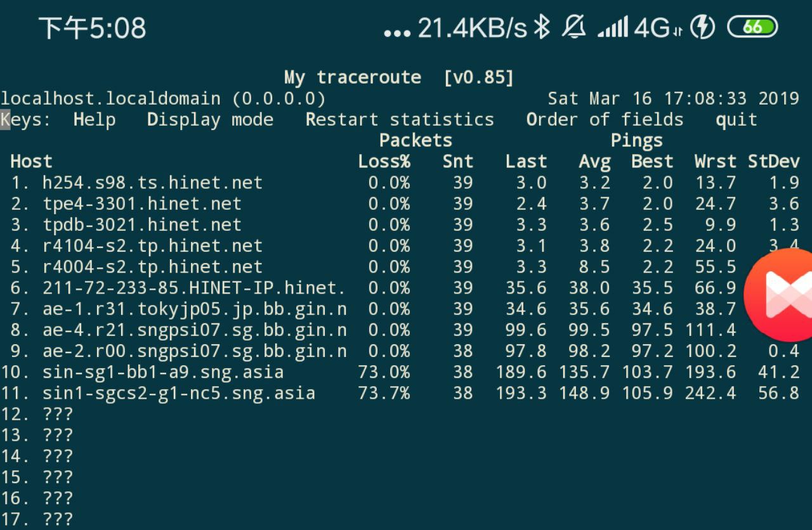
Task: Tap the Loss% column header
Action: tap(384, 162)
